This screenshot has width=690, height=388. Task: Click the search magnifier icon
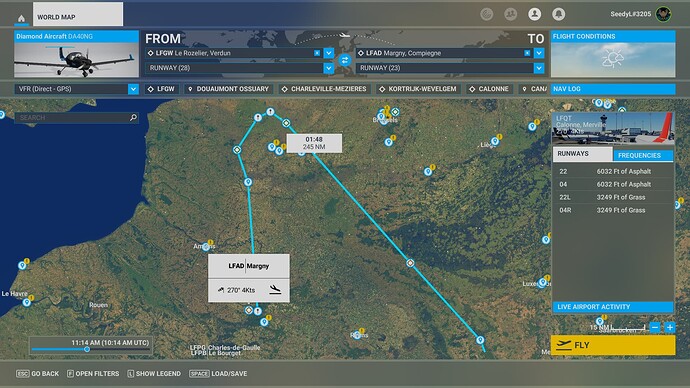(133, 117)
